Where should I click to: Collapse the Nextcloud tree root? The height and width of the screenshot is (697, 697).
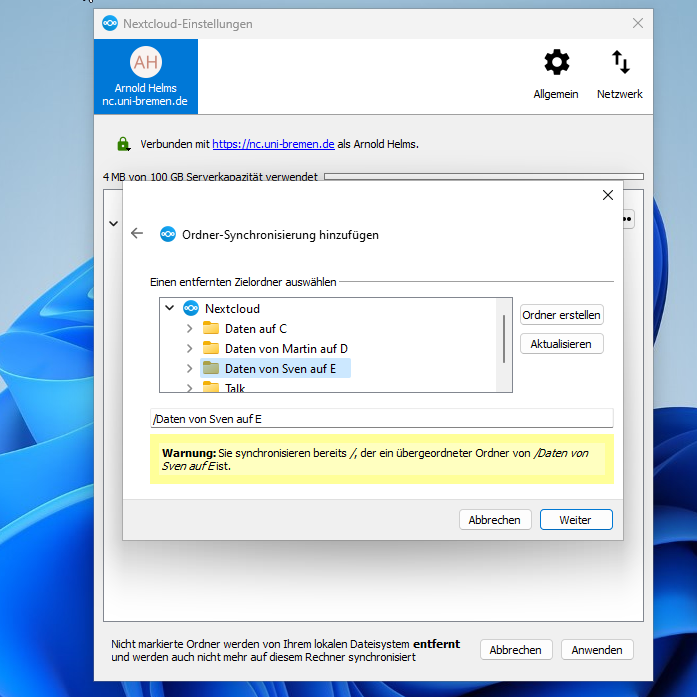170,309
